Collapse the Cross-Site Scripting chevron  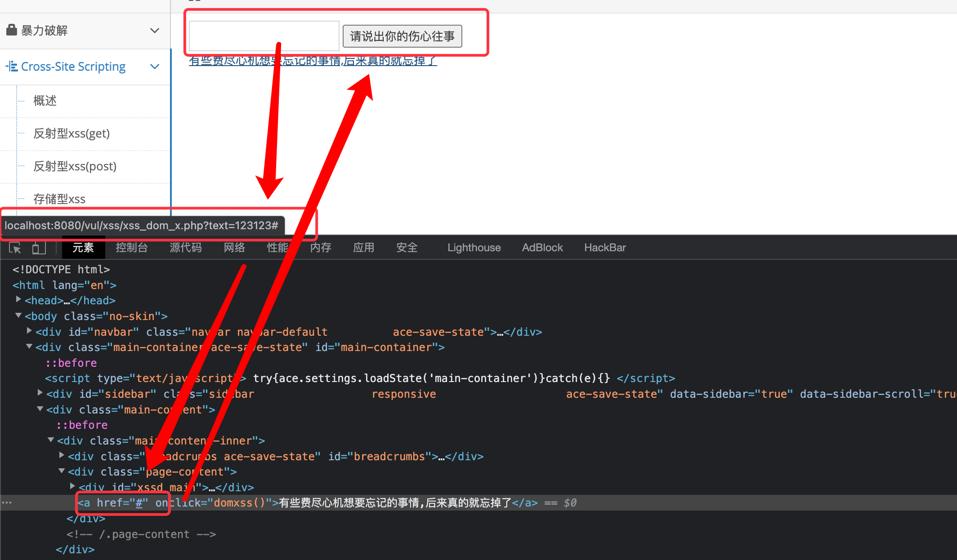(155, 67)
